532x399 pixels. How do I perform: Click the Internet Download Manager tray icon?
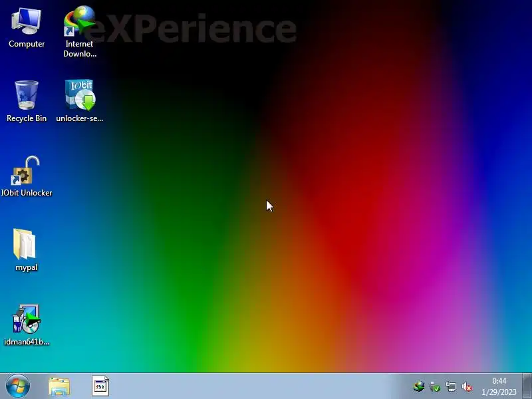(x=419, y=386)
